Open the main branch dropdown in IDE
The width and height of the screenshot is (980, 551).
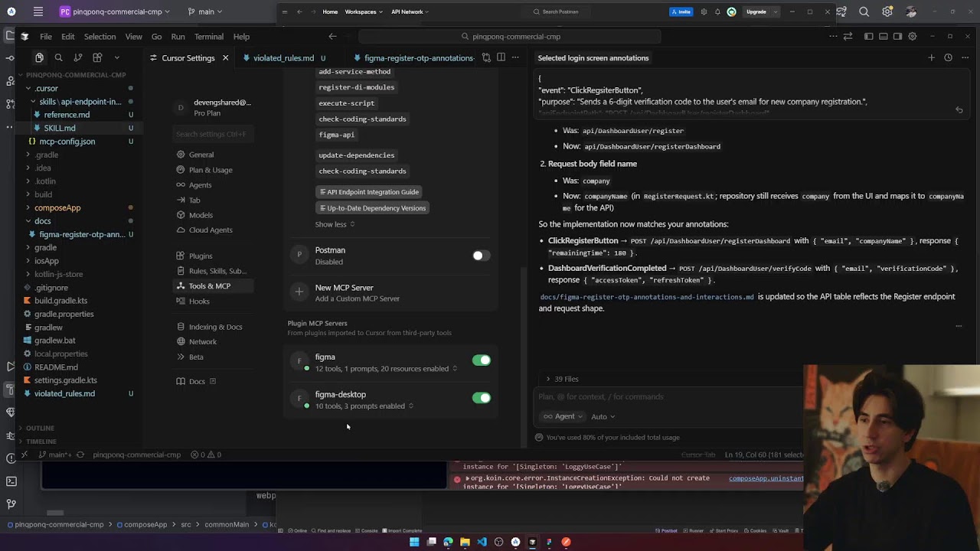point(206,11)
